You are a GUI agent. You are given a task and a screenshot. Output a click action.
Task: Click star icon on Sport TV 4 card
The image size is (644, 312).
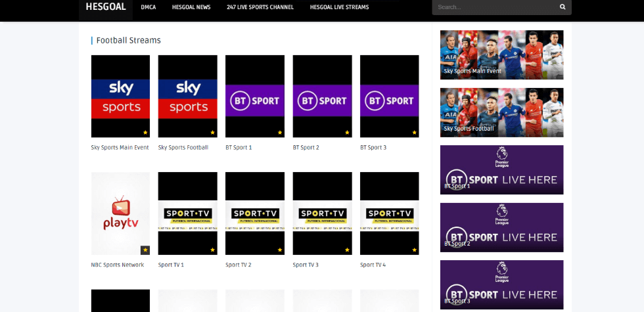click(x=415, y=250)
